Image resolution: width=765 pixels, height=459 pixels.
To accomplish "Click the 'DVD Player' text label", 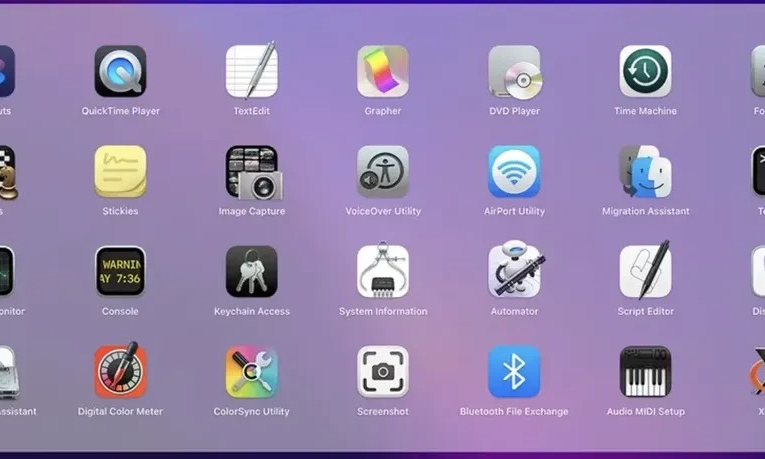I will point(514,111).
